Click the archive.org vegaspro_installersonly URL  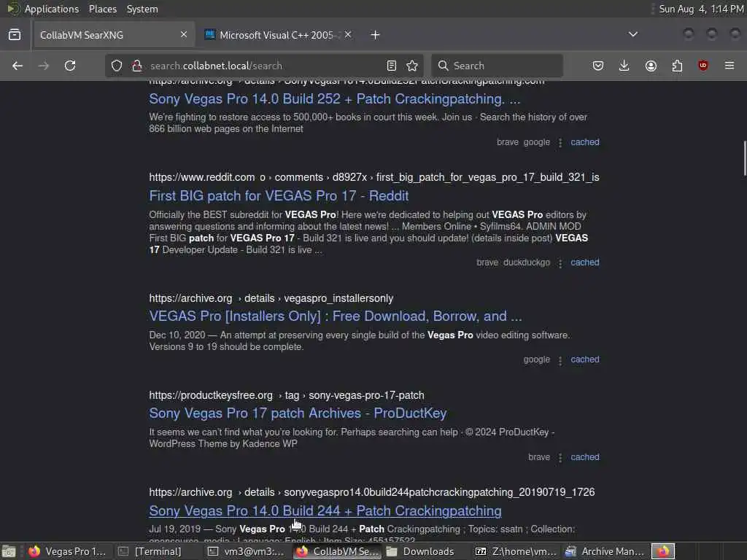(271, 298)
